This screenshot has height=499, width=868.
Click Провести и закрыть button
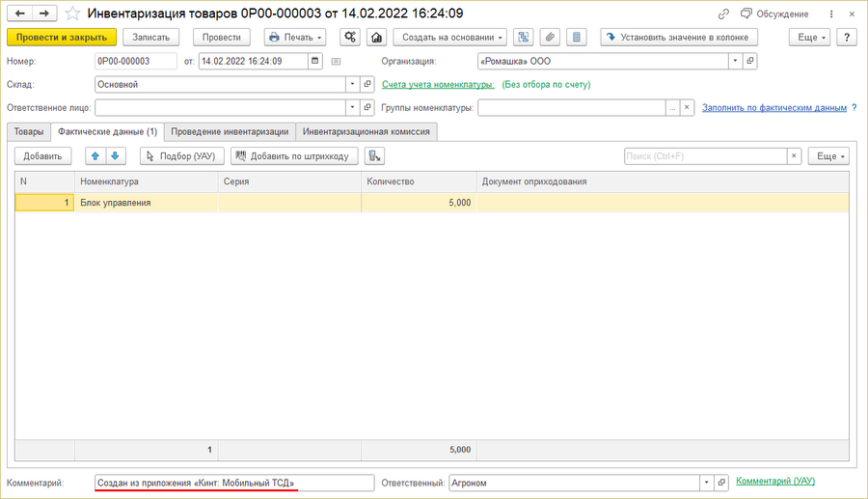click(x=62, y=37)
